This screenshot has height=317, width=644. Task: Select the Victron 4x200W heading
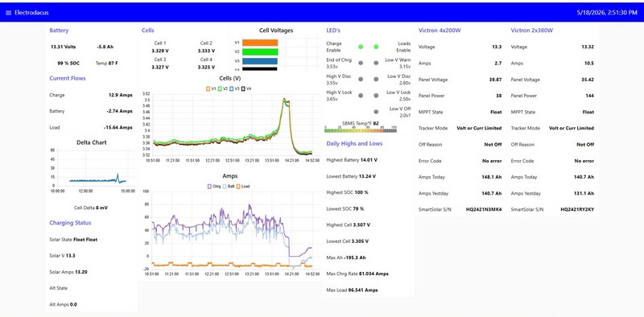click(440, 31)
